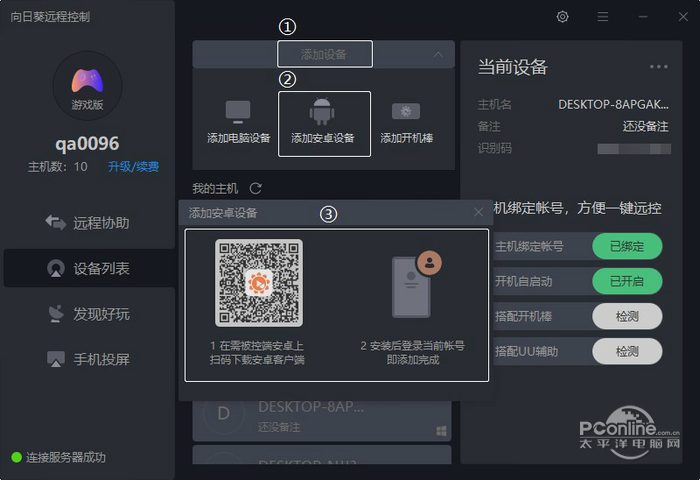Close the 添加安卓设备 dialog
This screenshot has height=480, width=700.
478,212
